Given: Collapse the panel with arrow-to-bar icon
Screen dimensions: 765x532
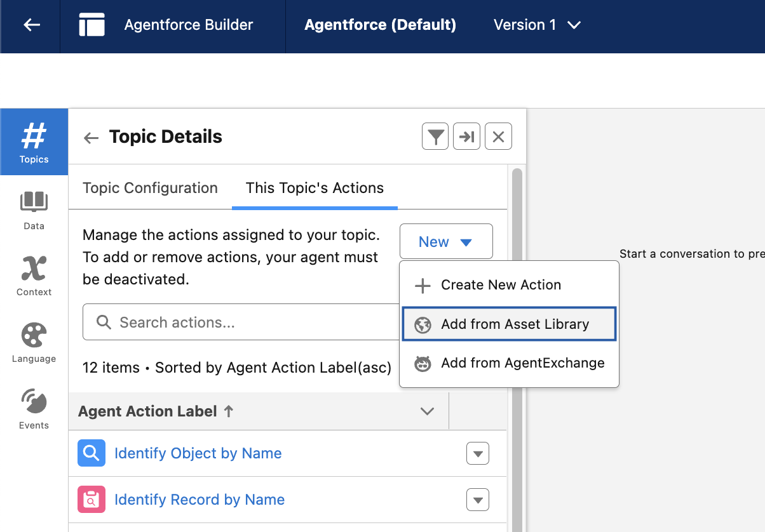Looking at the screenshot, I should click(x=466, y=136).
